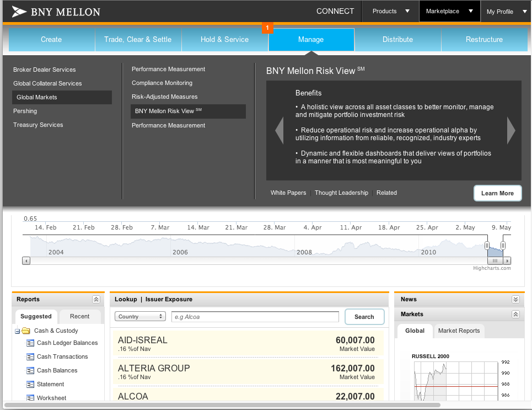This screenshot has width=532, height=410.
Task: Click the Cash Transactions report icon
Action: coord(30,356)
